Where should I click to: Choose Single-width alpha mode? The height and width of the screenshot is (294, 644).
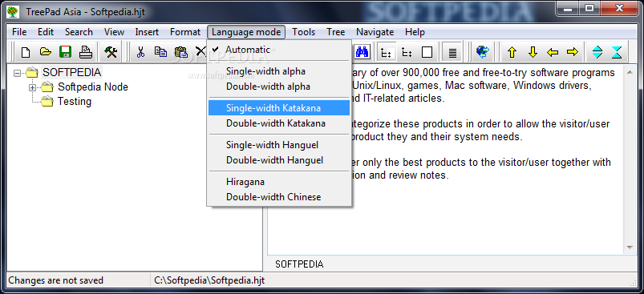click(279, 71)
